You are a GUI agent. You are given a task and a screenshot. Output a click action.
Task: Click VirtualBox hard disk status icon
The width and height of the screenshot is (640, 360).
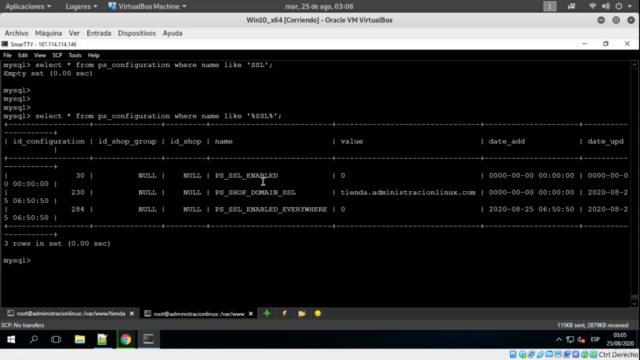click(513, 354)
